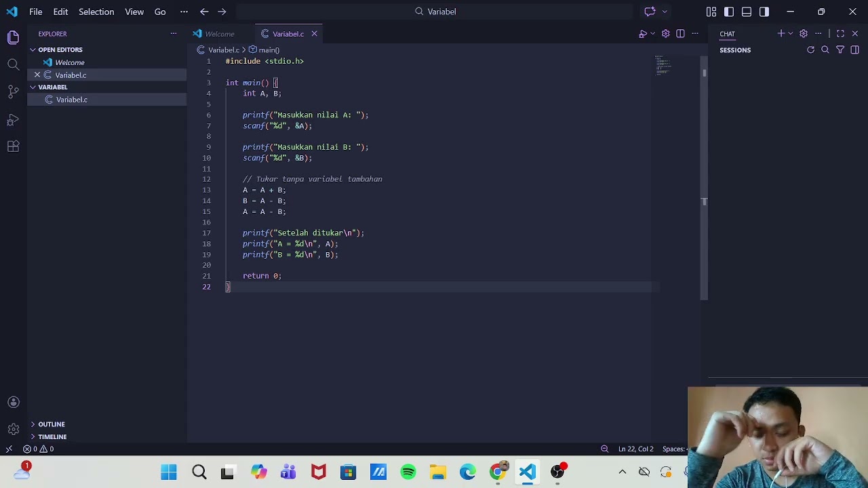Select Welcome in Open Editors list

coord(106,62)
